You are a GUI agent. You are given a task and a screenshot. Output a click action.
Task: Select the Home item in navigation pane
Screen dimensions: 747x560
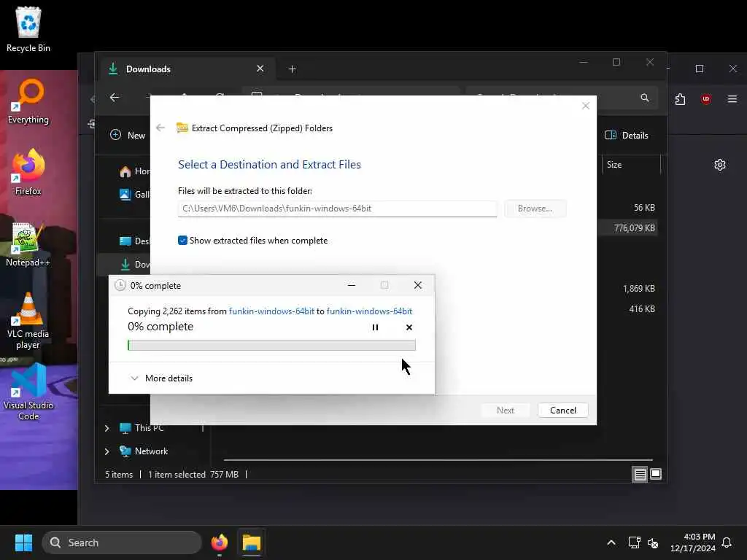click(x=135, y=171)
